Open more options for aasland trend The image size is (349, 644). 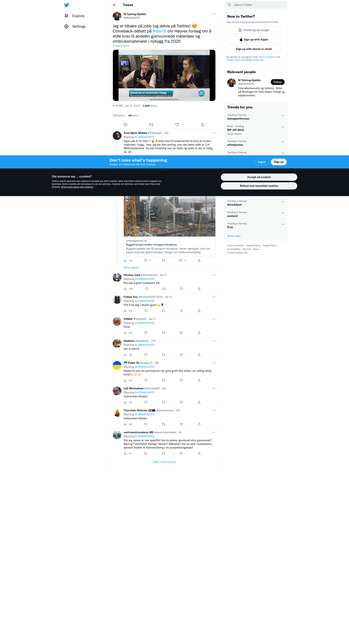click(283, 213)
